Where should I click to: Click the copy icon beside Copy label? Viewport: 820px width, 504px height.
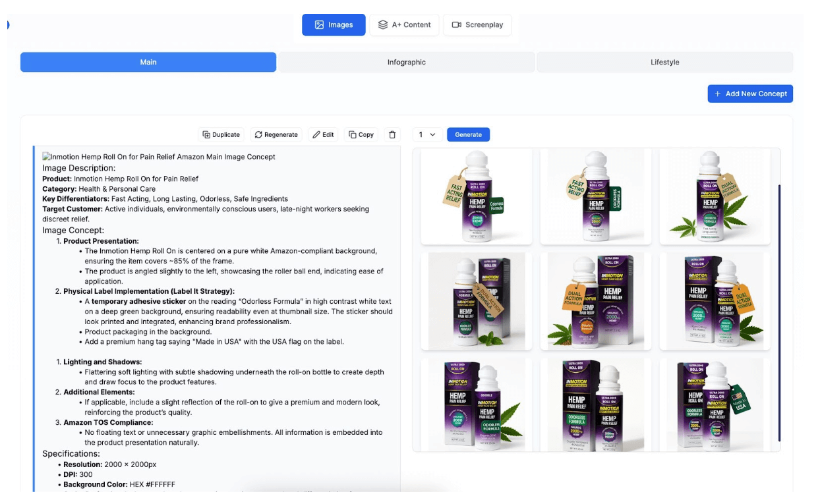click(x=353, y=134)
